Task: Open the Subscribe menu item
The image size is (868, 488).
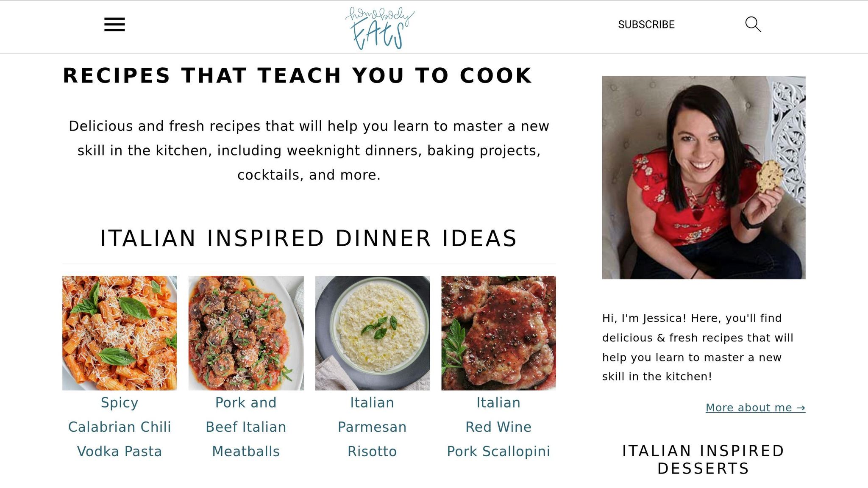Action: 646,25
